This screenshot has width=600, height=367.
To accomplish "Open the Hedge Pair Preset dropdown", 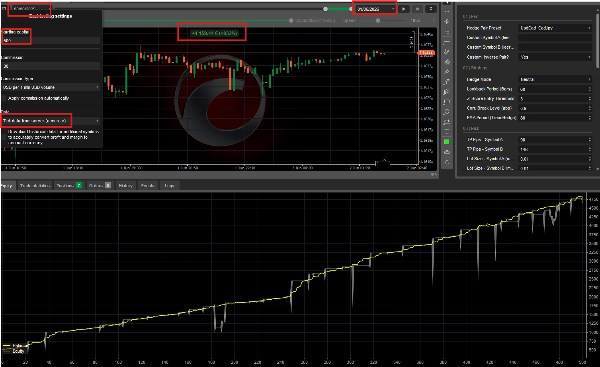I will coord(555,28).
